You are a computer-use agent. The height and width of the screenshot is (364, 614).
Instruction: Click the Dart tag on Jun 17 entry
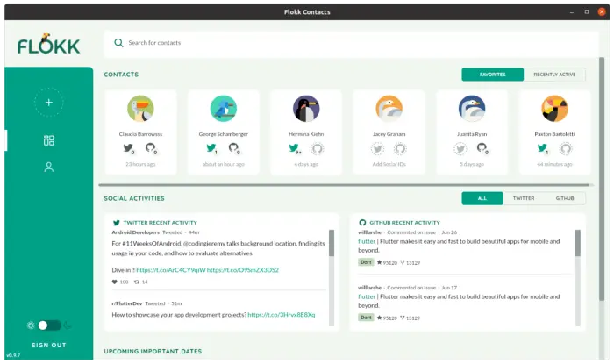366,318
